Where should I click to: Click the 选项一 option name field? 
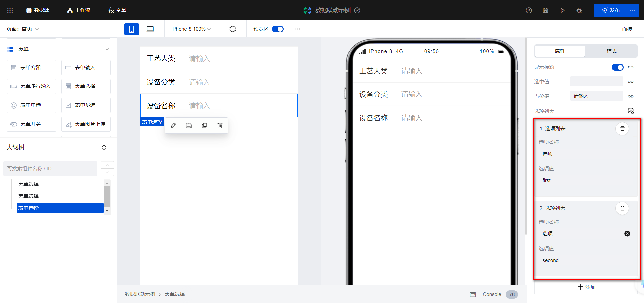point(586,154)
